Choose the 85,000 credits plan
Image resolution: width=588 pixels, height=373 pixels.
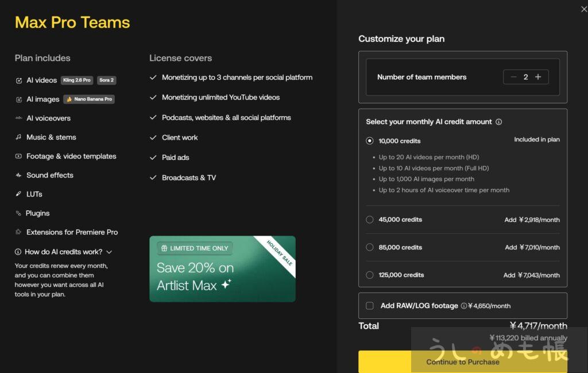pos(370,247)
